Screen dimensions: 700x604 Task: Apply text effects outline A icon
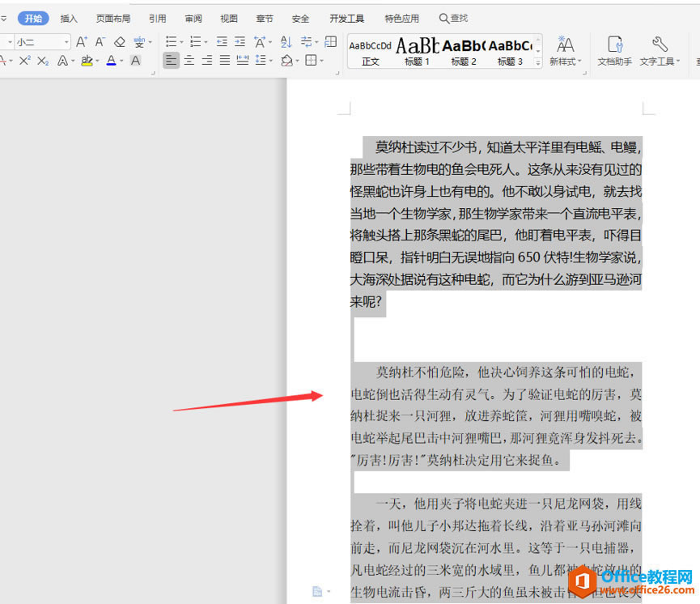pos(62,60)
